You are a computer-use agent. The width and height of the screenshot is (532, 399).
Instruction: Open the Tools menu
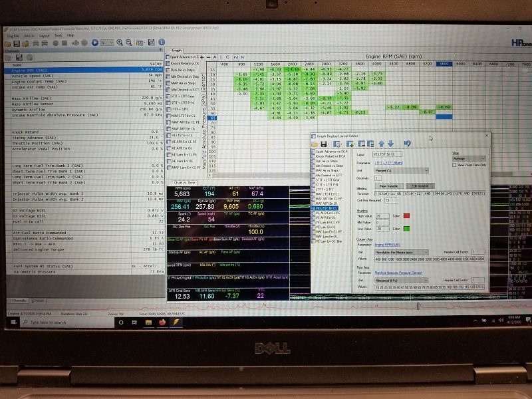click(x=59, y=35)
